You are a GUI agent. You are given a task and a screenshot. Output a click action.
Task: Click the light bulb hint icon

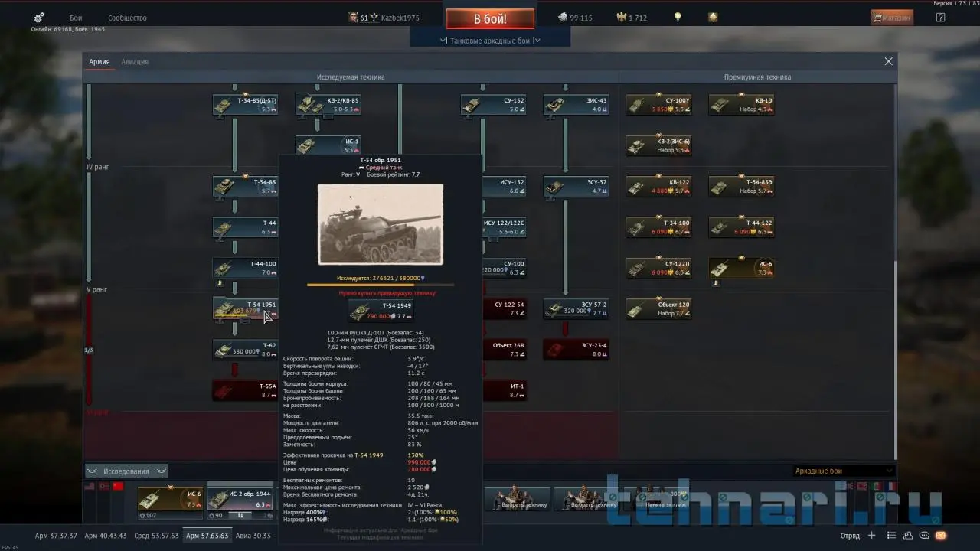click(x=678, y=17)
